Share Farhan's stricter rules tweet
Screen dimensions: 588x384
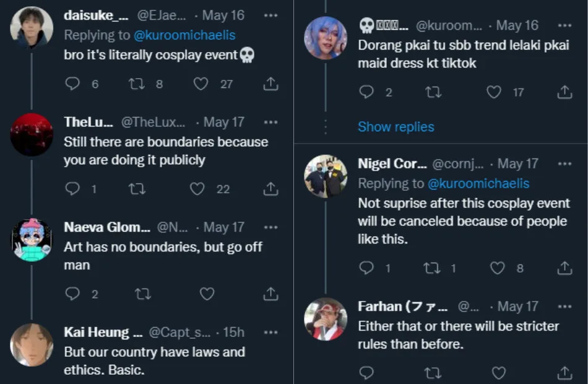click(x=564, y=372)
